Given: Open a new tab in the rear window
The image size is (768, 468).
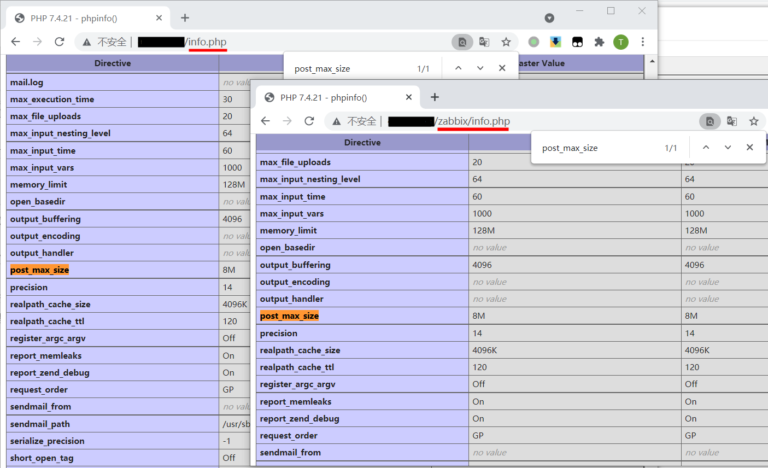Looking at the screenshot, I should pyautogui.click(x=184, y=18).
